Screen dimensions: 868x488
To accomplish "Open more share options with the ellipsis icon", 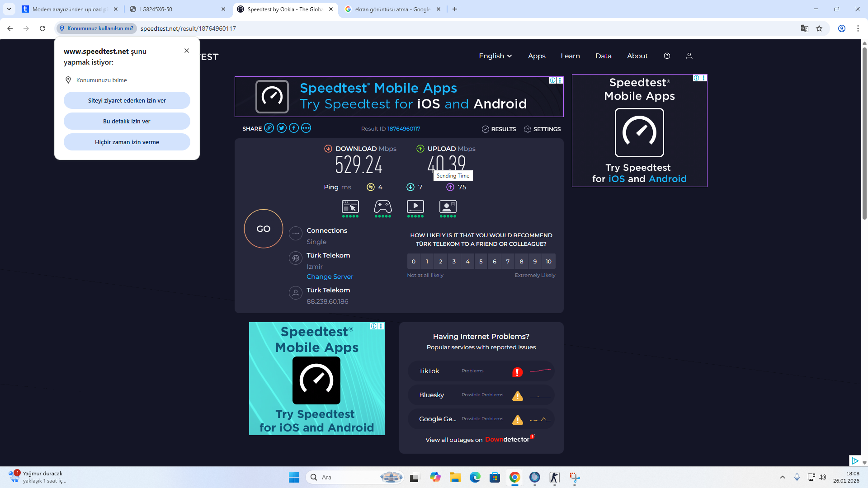I will click(x=306, y=128).
